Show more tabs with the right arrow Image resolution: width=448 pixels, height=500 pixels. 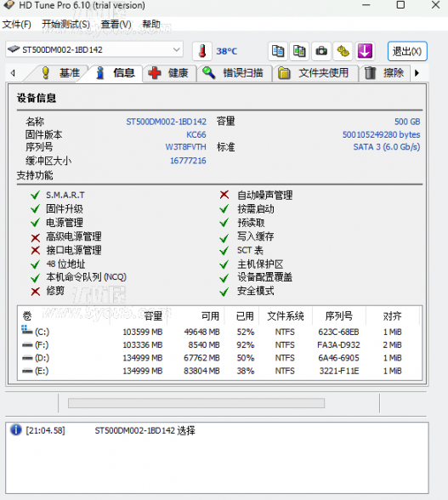click(x=417, y=73)
